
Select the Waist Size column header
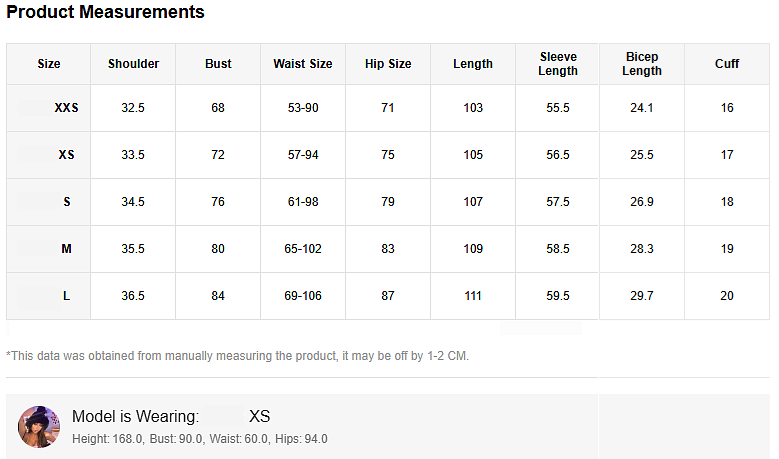pos(302,64)
